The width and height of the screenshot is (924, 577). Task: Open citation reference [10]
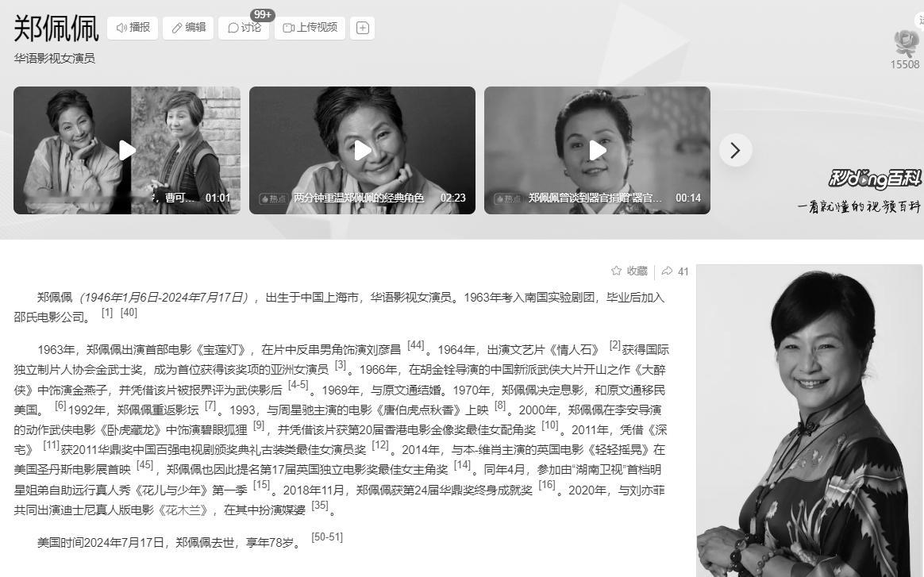550,425
